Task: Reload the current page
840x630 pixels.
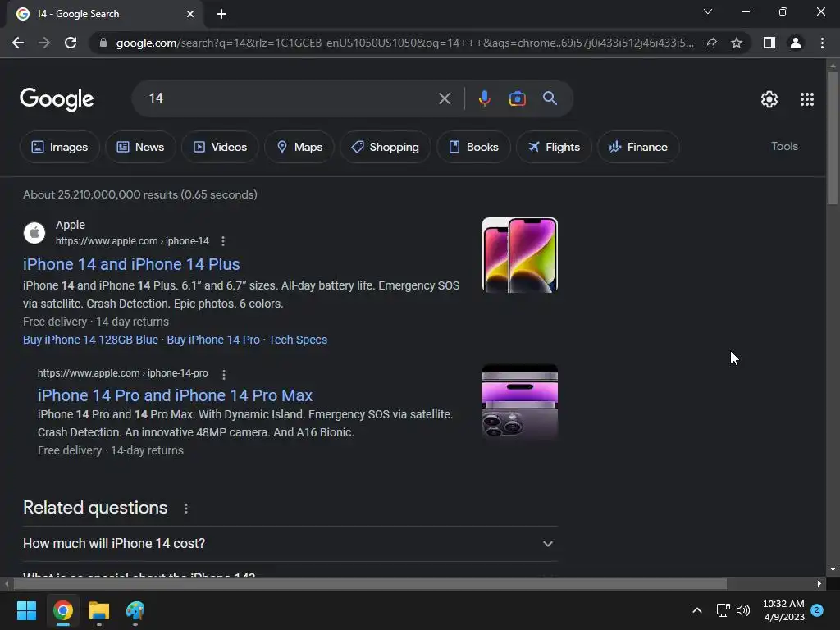Action: click(71, 43)
